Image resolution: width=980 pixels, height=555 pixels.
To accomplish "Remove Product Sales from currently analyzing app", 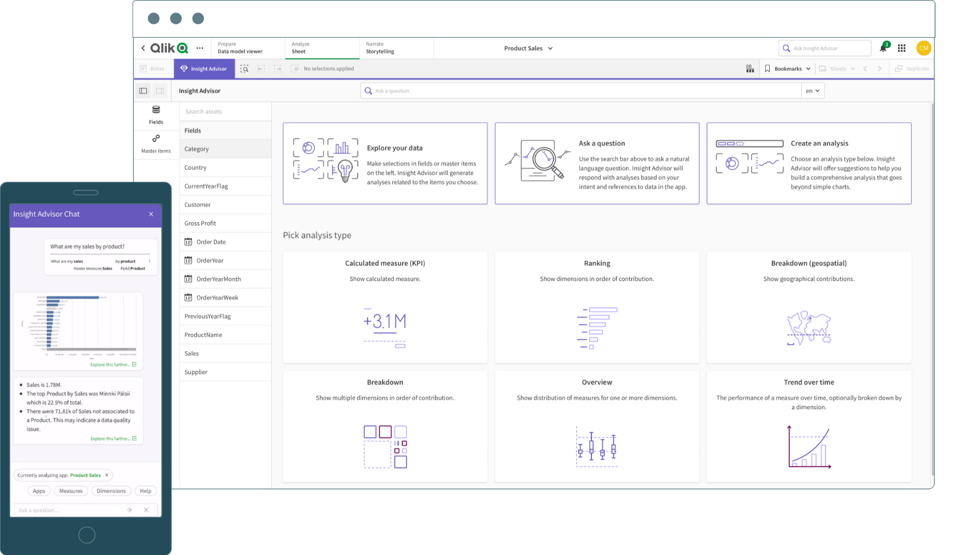I will click(107, 475).
